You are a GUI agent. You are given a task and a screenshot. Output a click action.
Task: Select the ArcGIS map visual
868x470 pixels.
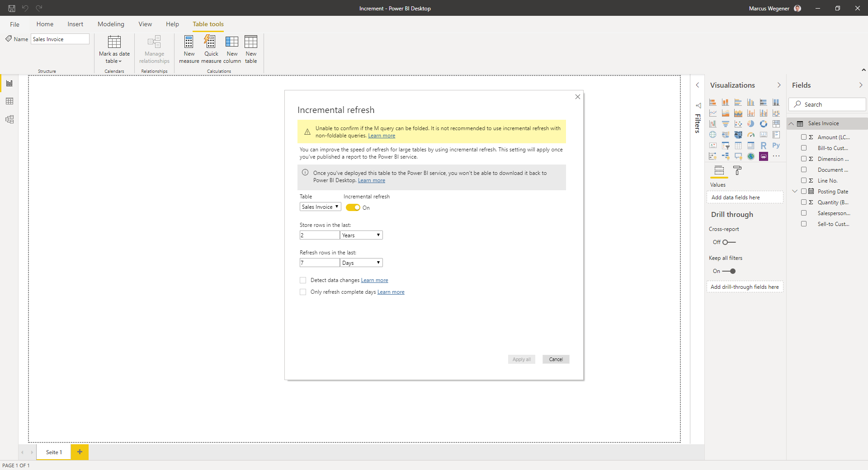click(751, 156)
